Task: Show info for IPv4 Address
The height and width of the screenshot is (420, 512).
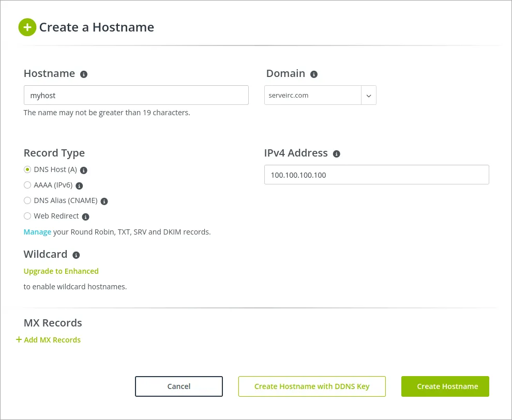Action: (337, 154)
